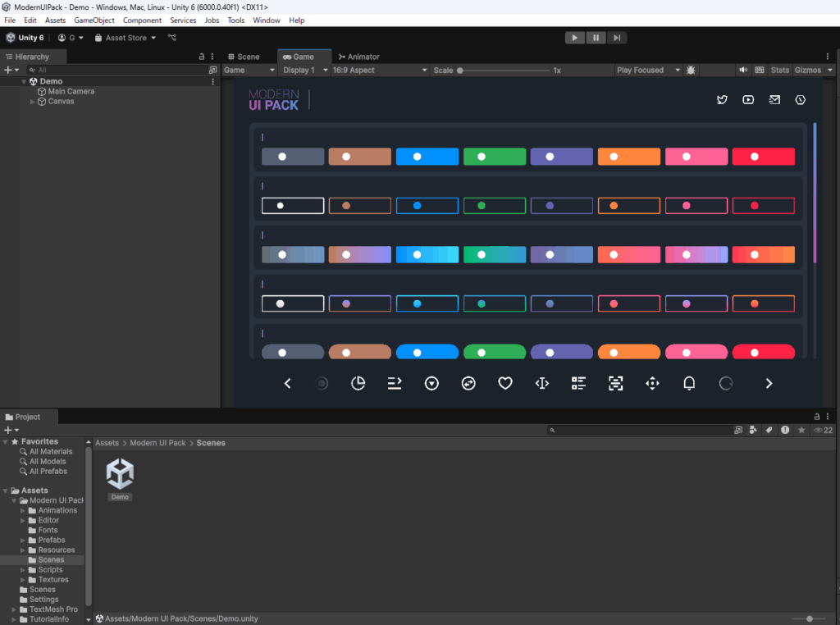
Task: Toggle the frame debugger bug icon
Action: 691,71
